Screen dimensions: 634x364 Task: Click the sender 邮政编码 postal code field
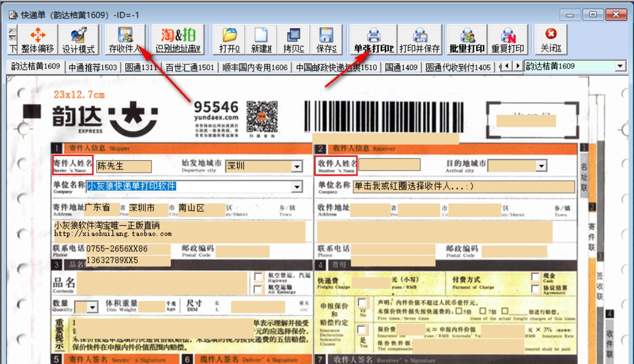242,251
